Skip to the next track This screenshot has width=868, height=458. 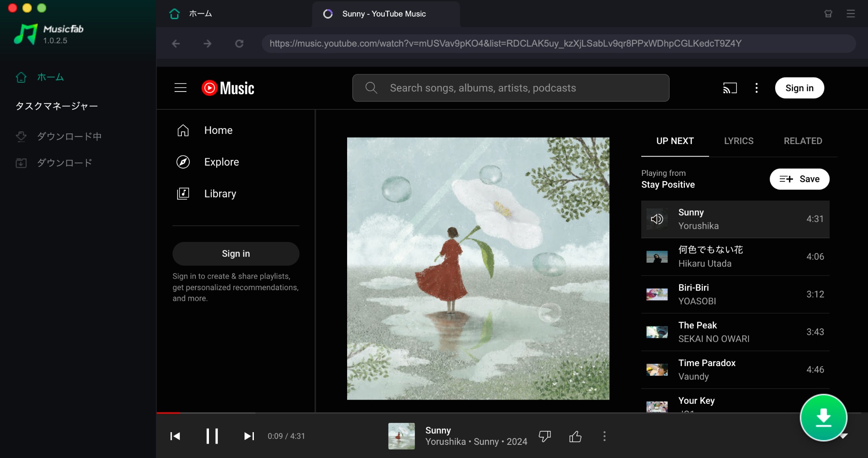coord(249,436)
